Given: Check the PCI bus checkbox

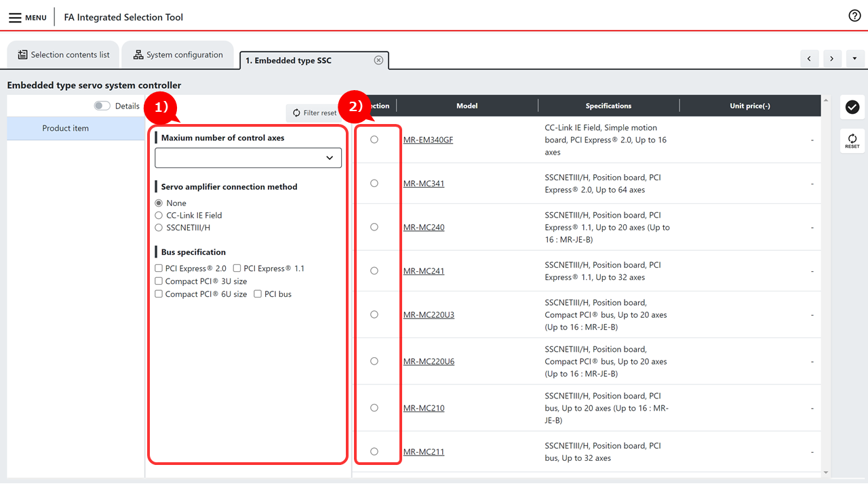Looking at the screenshot, I should (258, 294).
